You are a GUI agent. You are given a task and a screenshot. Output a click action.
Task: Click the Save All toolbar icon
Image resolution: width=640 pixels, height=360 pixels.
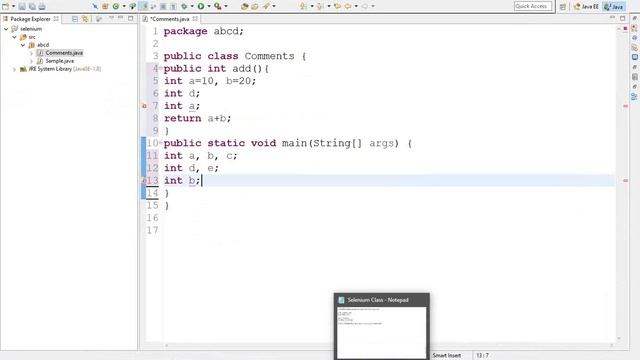(x=32, y=6)
